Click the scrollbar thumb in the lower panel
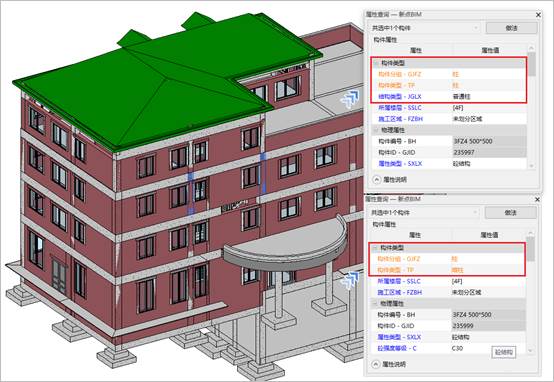 (530, 249)
